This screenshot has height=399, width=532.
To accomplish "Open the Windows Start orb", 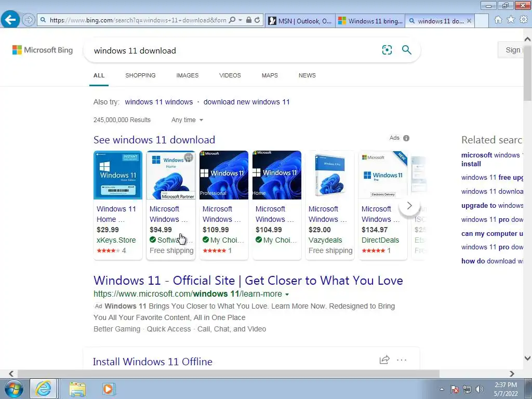I will pos(14,389).
